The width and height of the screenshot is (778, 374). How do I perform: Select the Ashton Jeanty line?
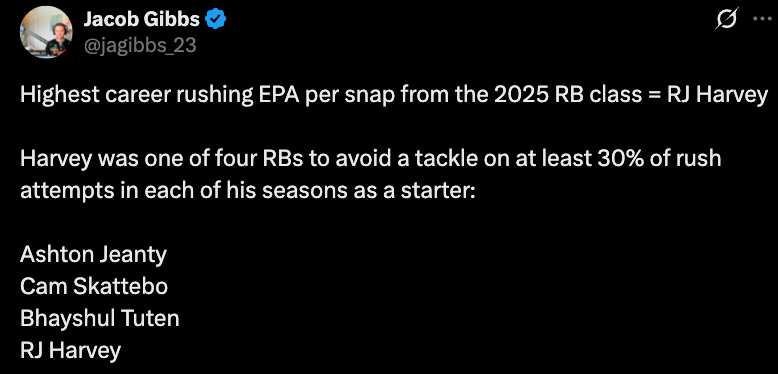point(93,255)
